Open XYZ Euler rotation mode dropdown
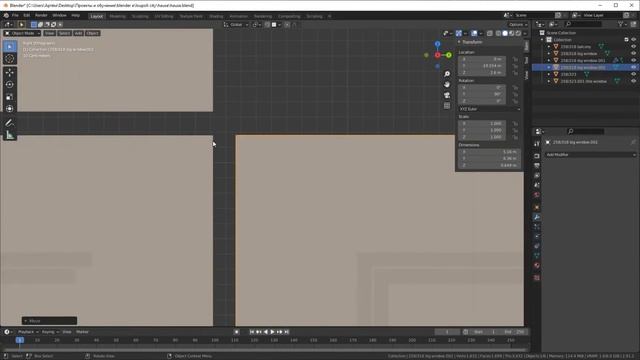The image size is (640, 360). click(x=489, y=109)
